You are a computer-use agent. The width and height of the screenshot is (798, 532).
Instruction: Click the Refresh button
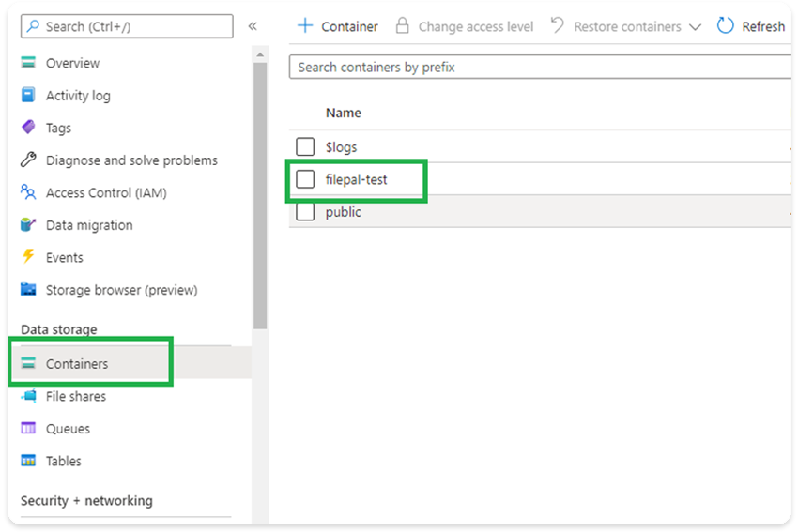751,26
